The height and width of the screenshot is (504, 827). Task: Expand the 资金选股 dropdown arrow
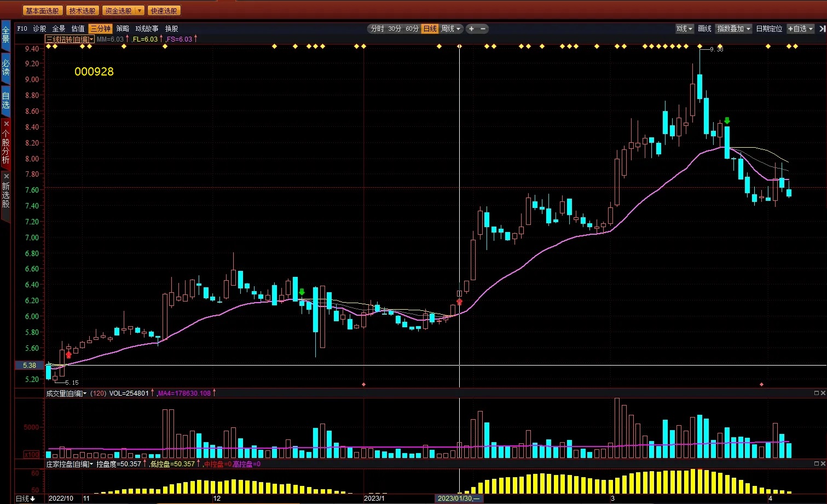click(x=140, y=11)
